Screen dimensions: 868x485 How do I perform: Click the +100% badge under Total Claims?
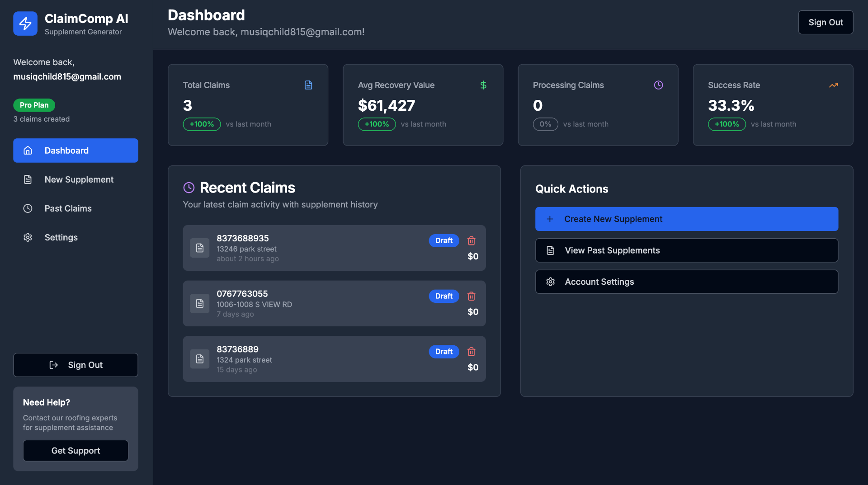[x=202, y=124]
